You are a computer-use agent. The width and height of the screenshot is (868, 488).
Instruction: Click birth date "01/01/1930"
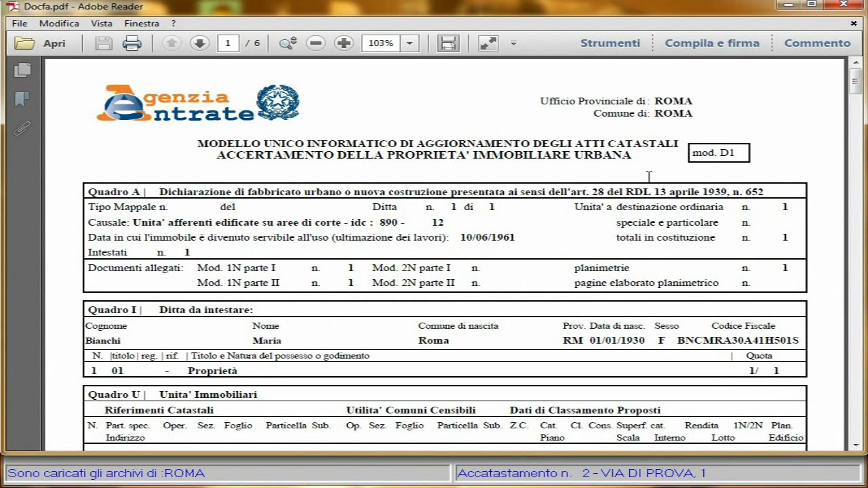617,340
